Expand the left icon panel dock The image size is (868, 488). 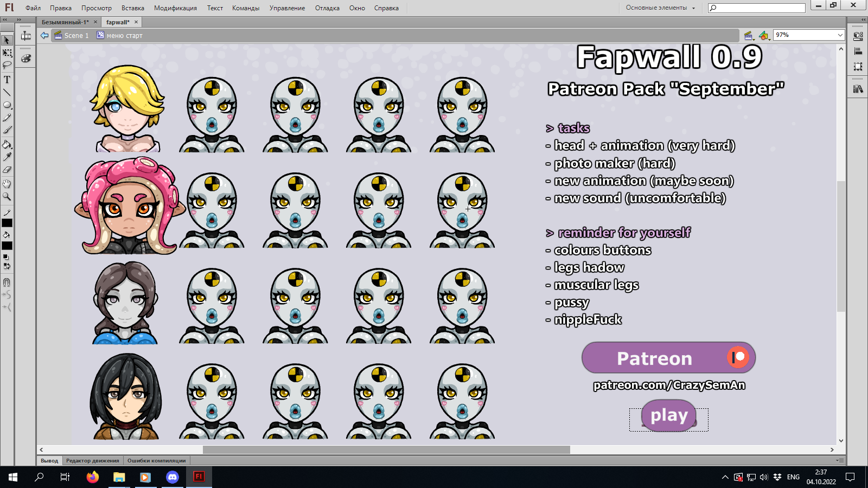click(19, 20)
